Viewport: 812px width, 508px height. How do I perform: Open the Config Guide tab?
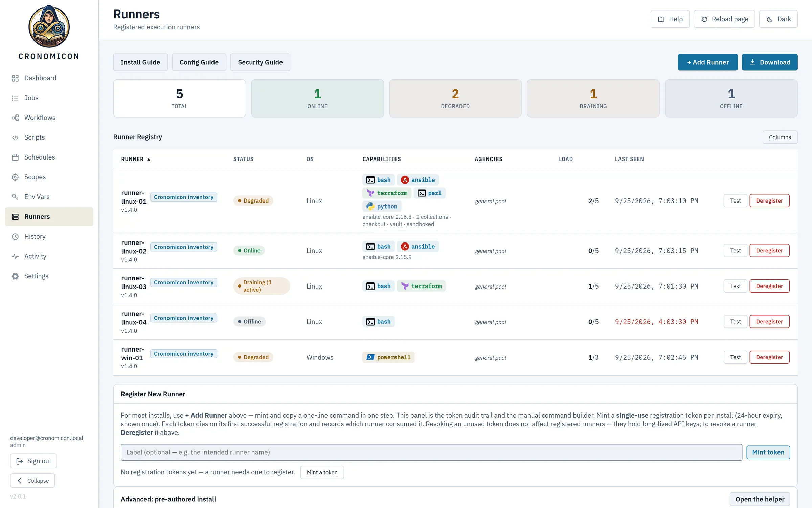[x=199, y=62]
